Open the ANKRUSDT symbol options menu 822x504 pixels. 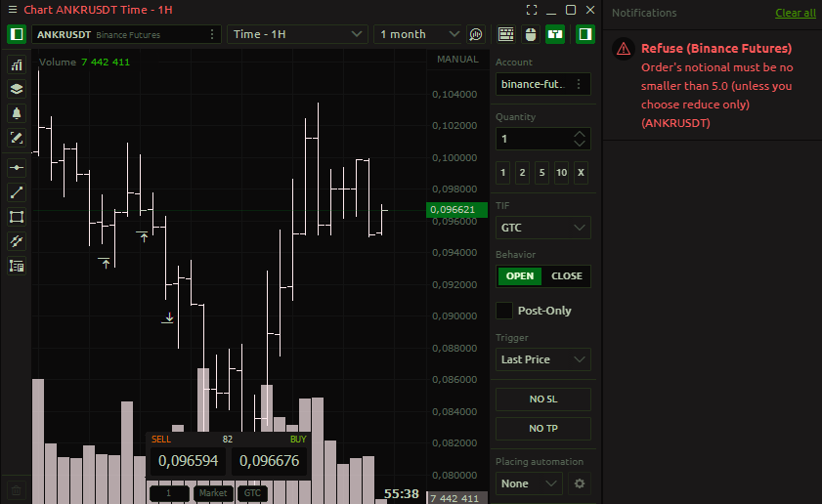point(213,34)
